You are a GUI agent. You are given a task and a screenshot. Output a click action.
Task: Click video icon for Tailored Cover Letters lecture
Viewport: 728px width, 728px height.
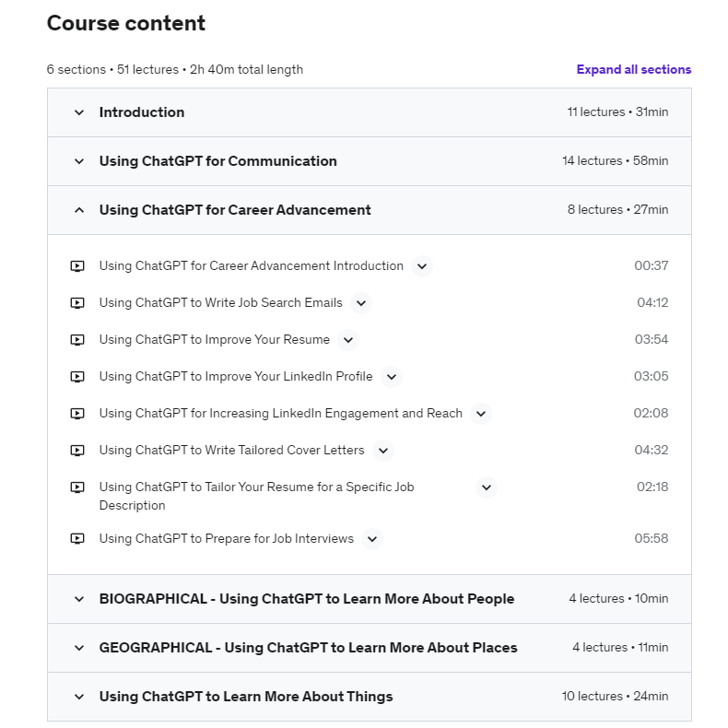pyautogui.click(x=77, y=451)
